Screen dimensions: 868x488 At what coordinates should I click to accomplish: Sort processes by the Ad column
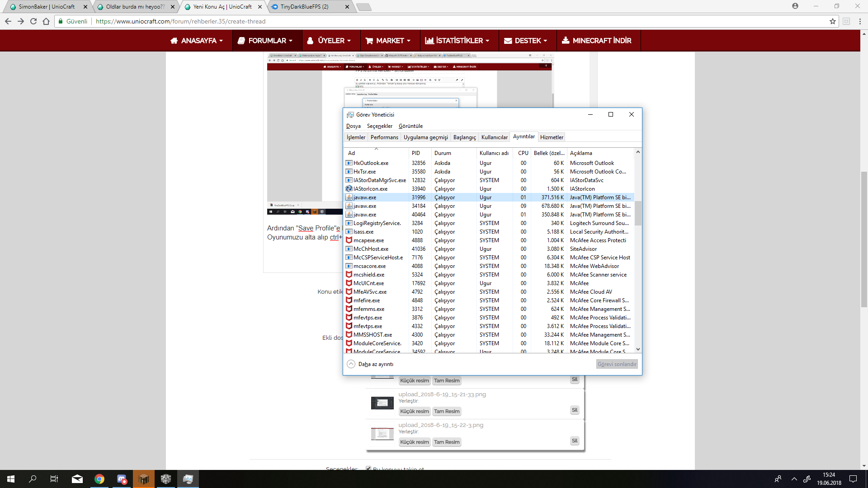(x=376, y=153)
